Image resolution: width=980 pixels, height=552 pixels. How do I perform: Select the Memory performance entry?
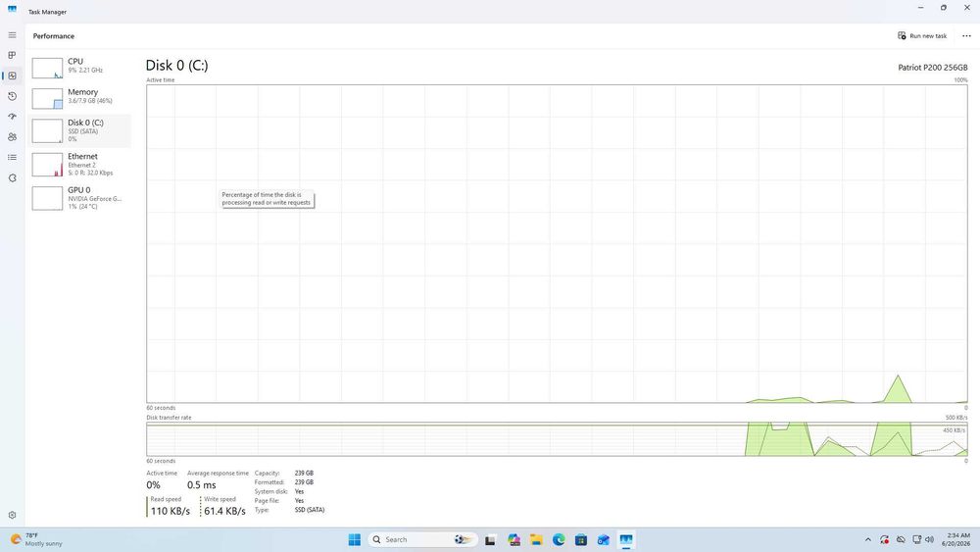81,97
